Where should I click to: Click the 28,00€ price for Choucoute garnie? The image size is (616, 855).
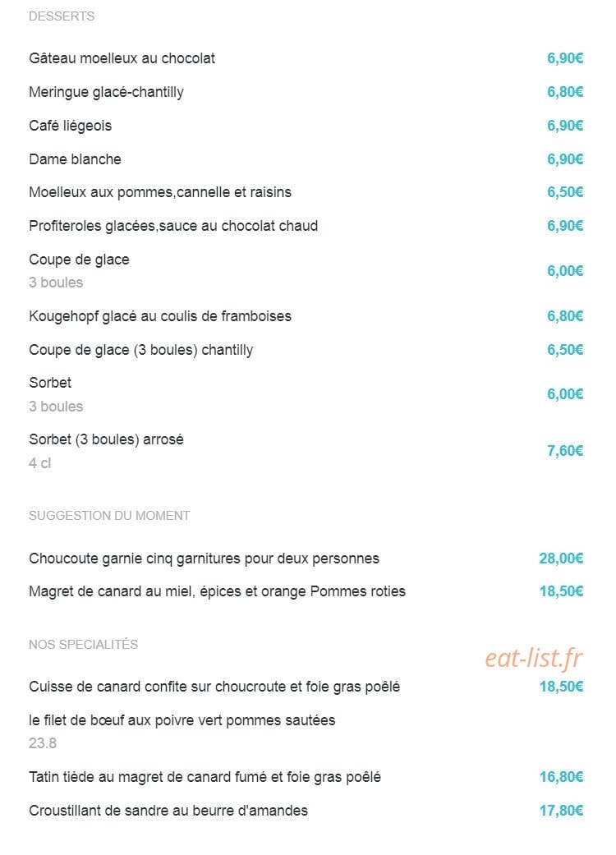coord(561,559)
